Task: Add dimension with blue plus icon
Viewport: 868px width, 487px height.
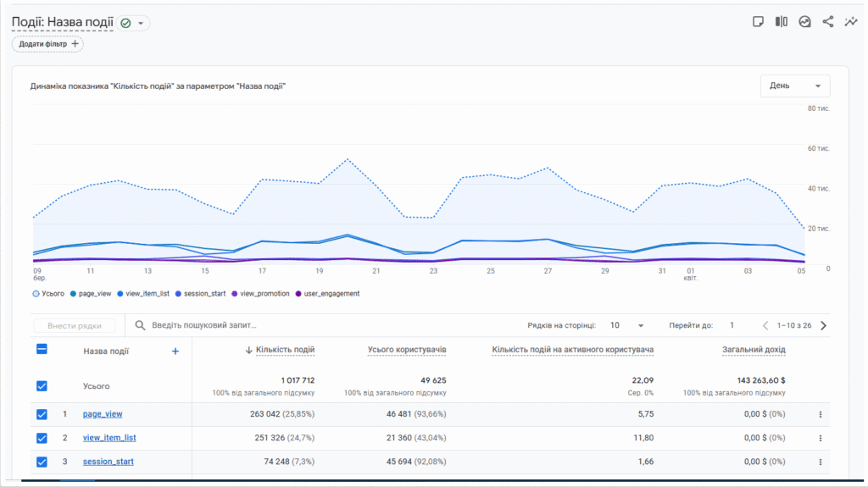Action: pyautogui.click(x=175, y=351)
